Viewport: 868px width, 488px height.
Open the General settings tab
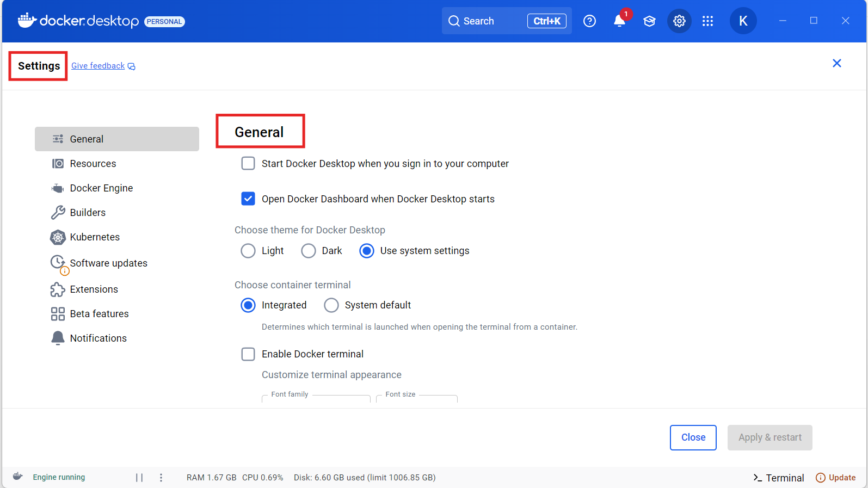click(117, 139)
